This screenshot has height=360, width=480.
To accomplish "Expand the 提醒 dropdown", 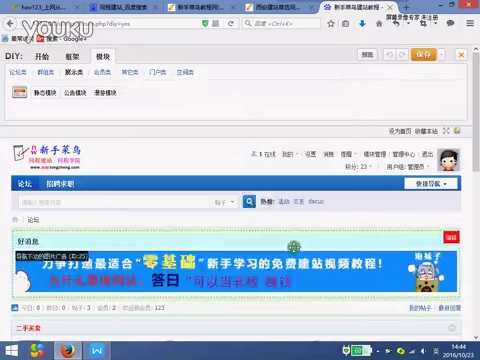I will click(349, 154).
